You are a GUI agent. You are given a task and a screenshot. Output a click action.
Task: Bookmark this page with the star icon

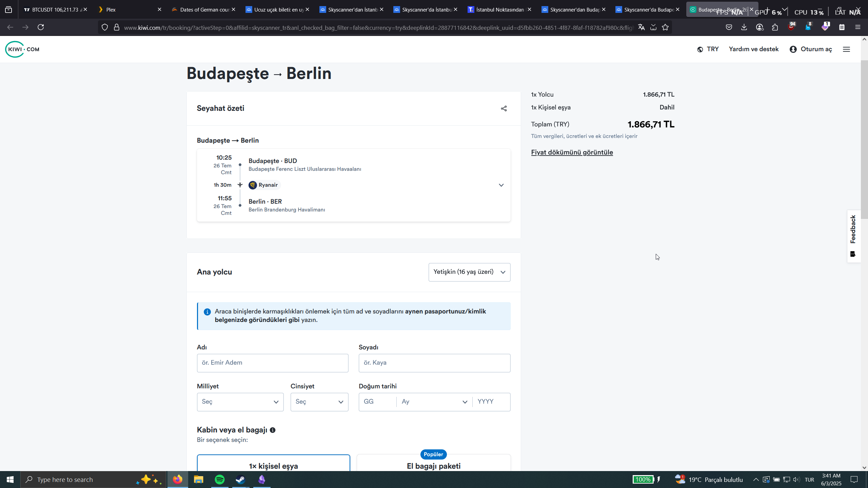coord(665,27)
